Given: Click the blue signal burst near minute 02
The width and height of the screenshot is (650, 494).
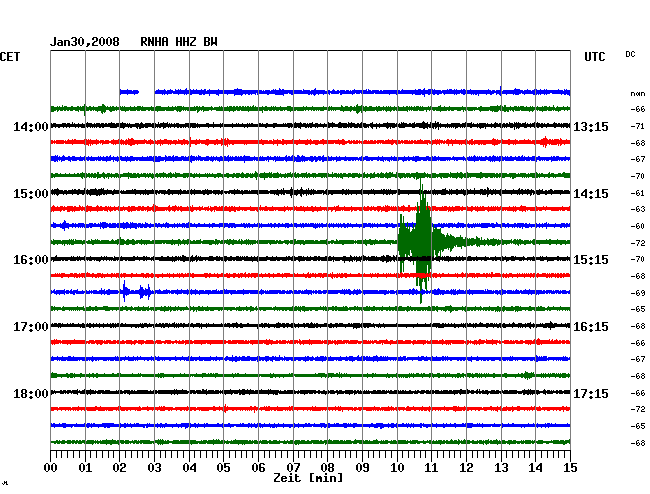Looking at the screenshot, I should [x=134, y=292].
